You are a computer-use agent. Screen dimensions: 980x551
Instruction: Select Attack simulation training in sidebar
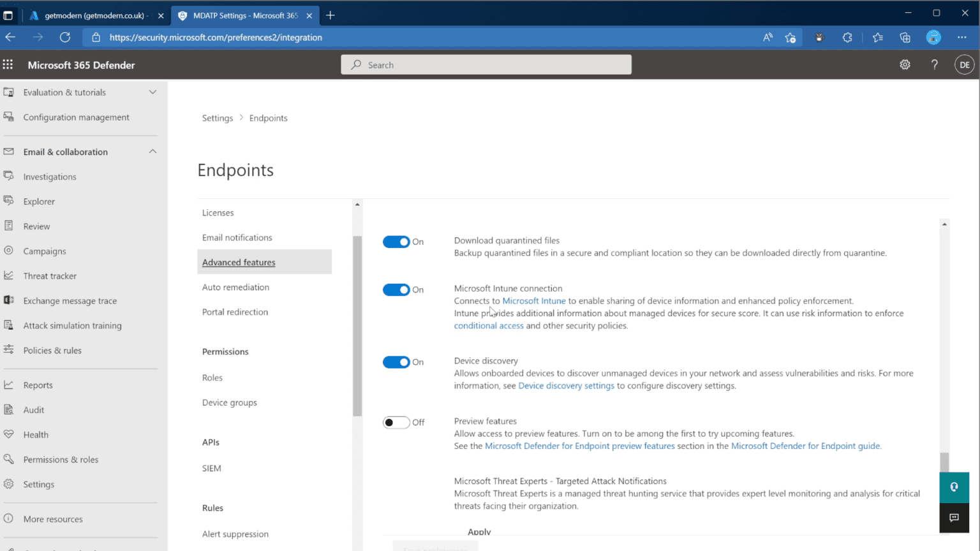coord(72,325)
